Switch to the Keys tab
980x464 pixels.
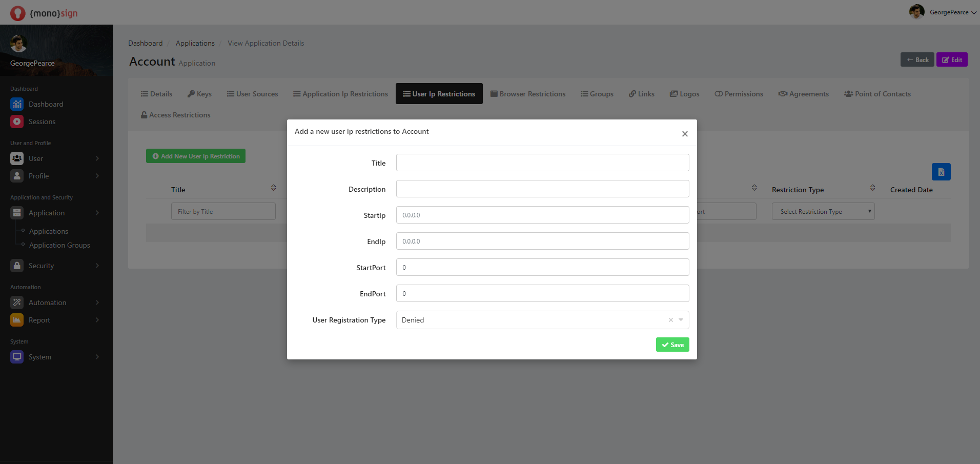click(x=199, y=94)
